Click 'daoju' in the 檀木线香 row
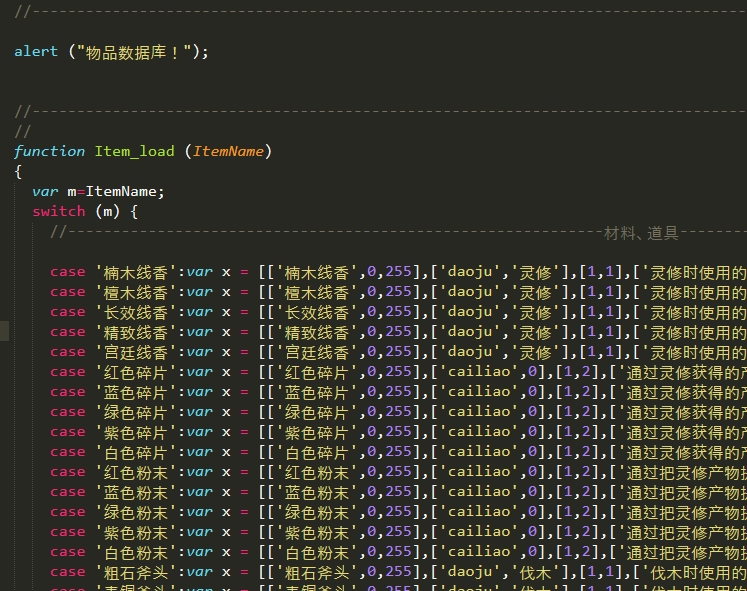747x591 pixels. (470, 292)
